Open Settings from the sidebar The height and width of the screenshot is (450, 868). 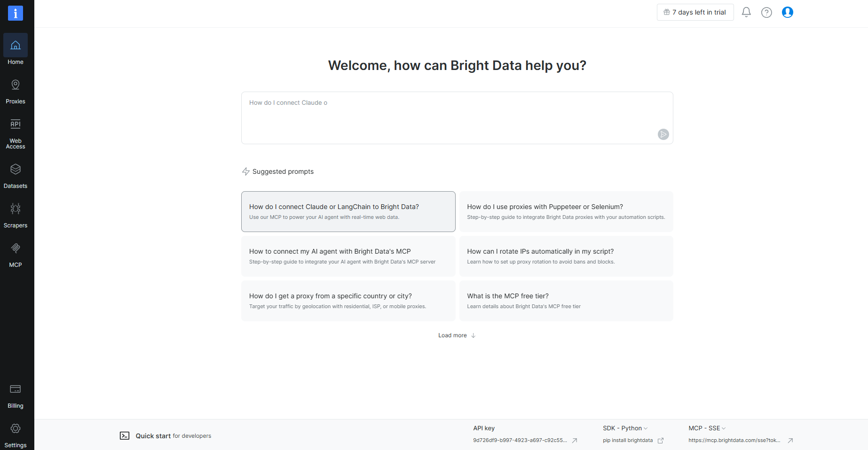click(x=16, y=435)
